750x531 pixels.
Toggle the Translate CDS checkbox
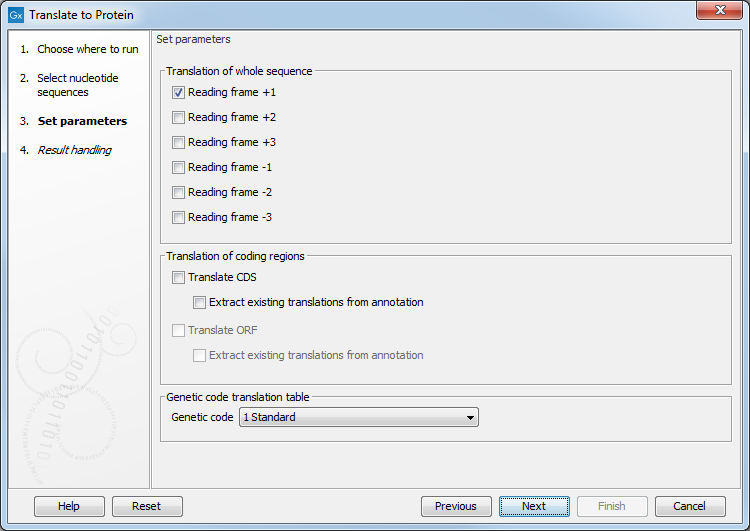179,278
